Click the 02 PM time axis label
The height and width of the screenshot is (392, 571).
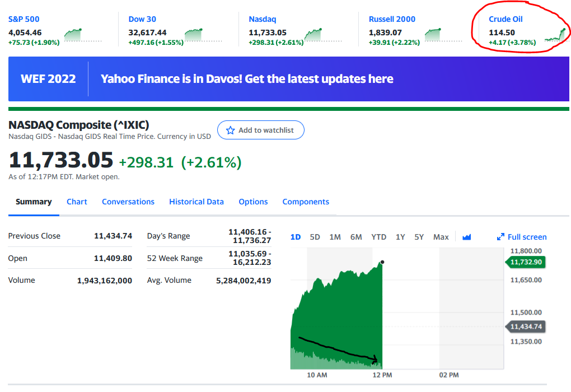coord(448,375)
